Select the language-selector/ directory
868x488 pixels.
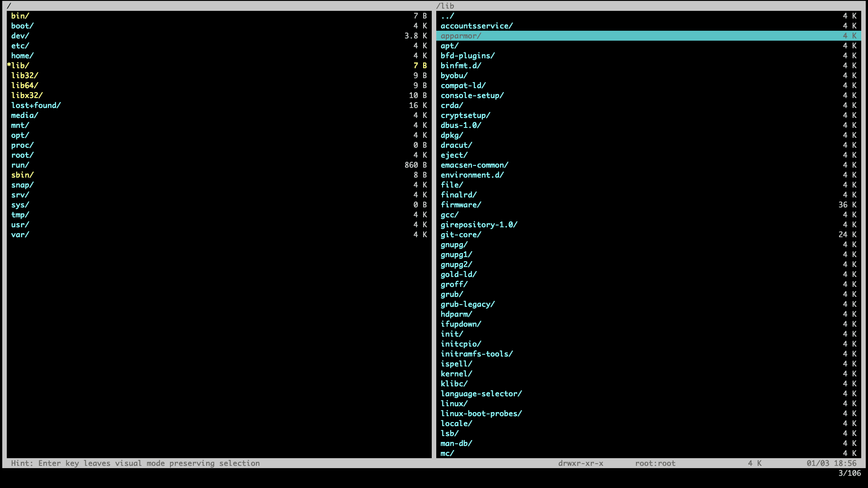click(x=481, y=394)
